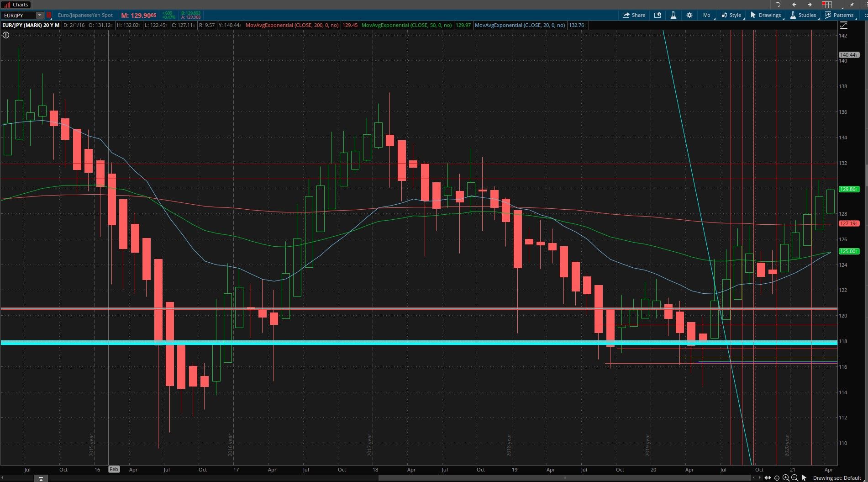Image resolution: width=868 pixels, height=482 pixels.
Task: Click the Y: 140.44 cursor value readout
Action: pyautogui.click(x=230, y=25)
